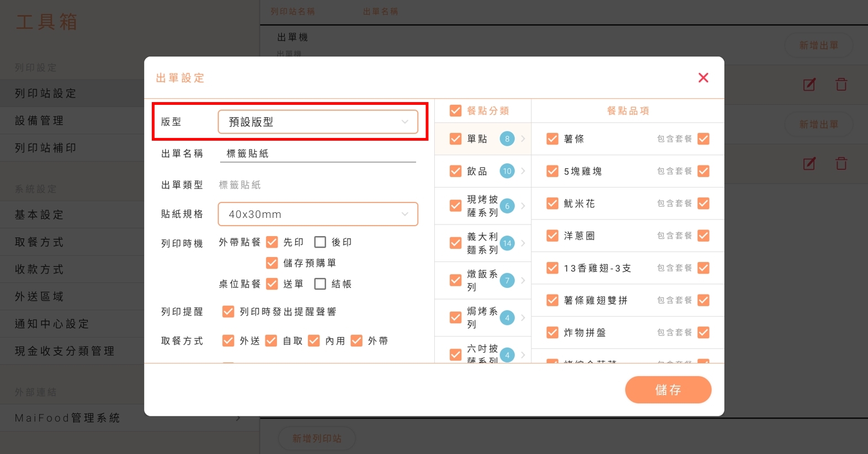Viewport: 868px width, 454px height.
Task: Open 取餐方式 settings in the sidebar
Action: 40,242
